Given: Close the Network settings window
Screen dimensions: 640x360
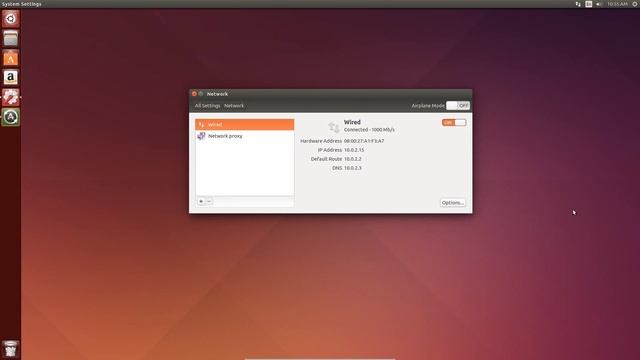Looking at the screenshot, I should pos(194,93).
